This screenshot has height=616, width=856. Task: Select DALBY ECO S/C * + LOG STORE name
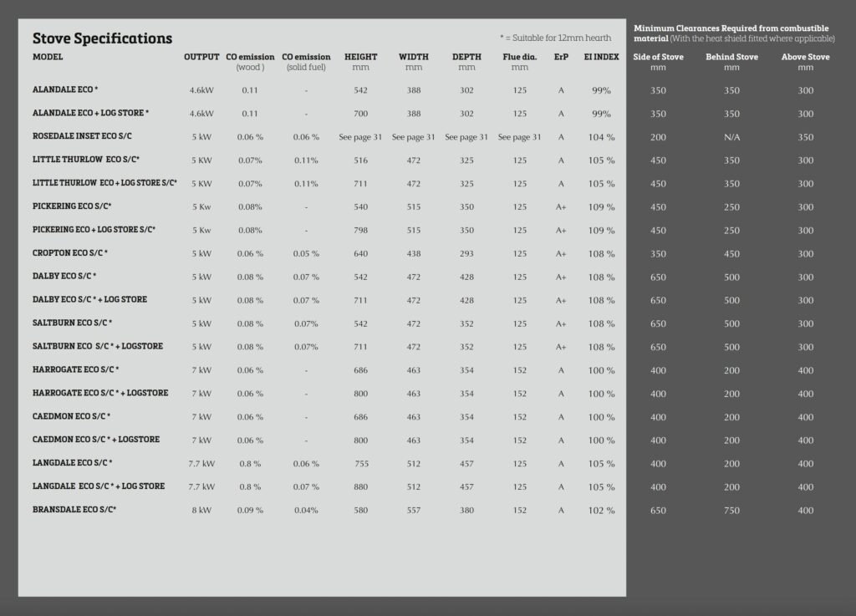point(89,299)
